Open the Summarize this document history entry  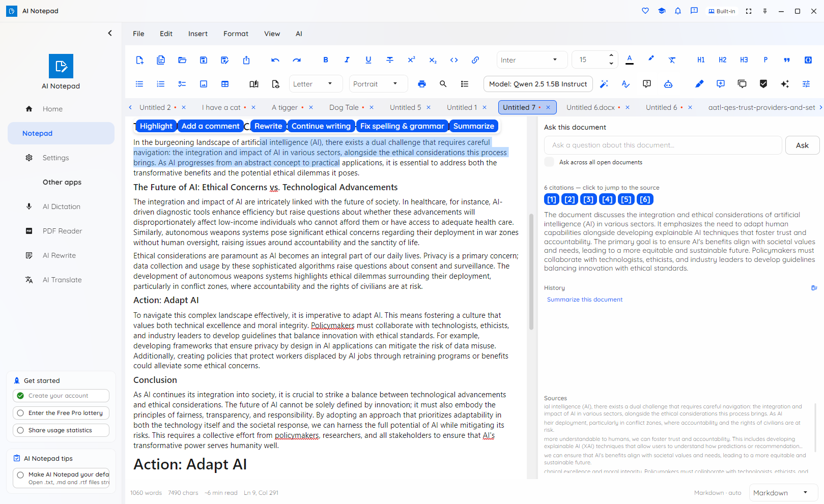point(585,300)
